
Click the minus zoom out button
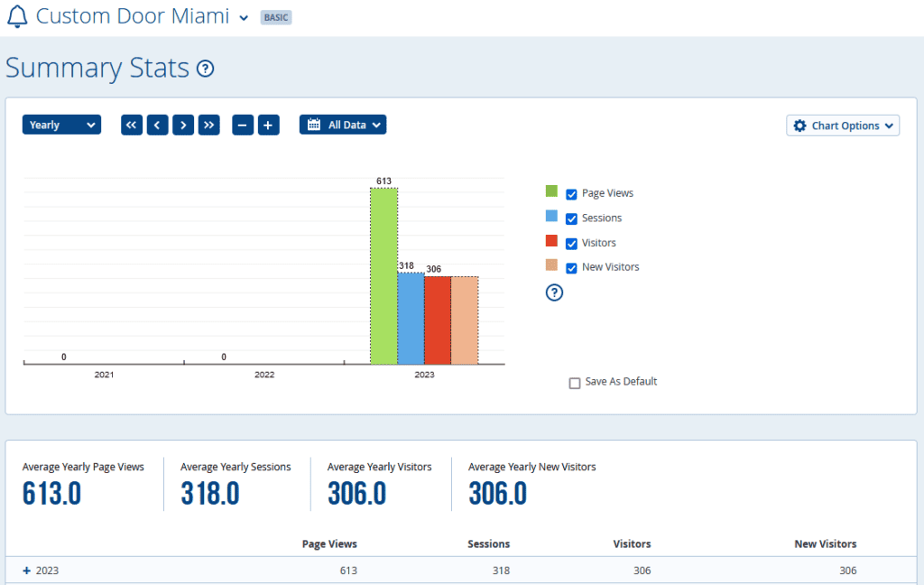tap(243, 125)
